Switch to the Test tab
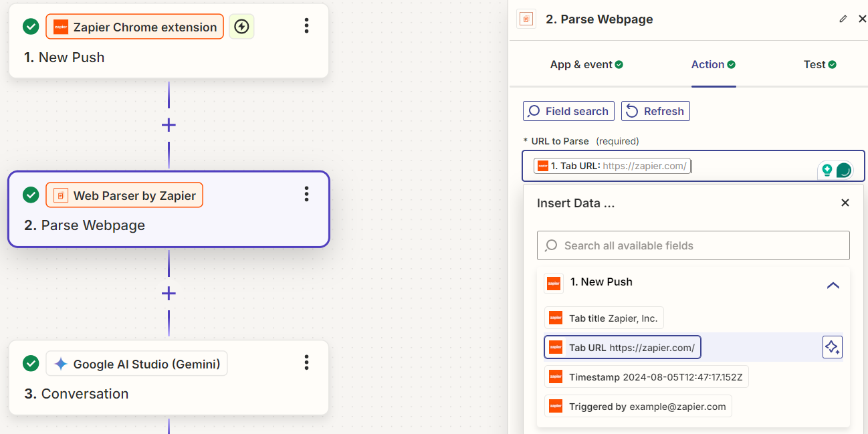This screenshot has width=868, height=434. [820, 64]
